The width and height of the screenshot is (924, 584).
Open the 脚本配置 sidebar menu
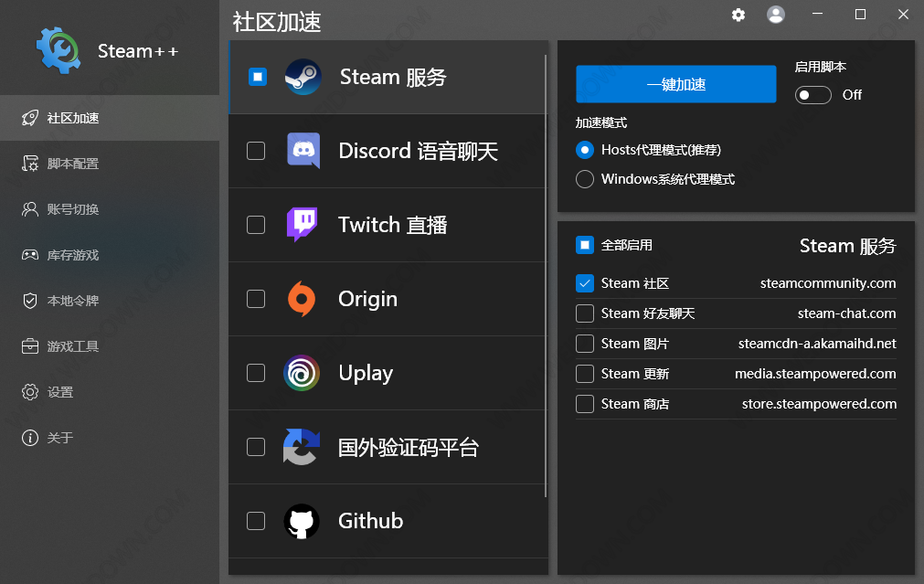pyautogui.click(x=73, y=164)
